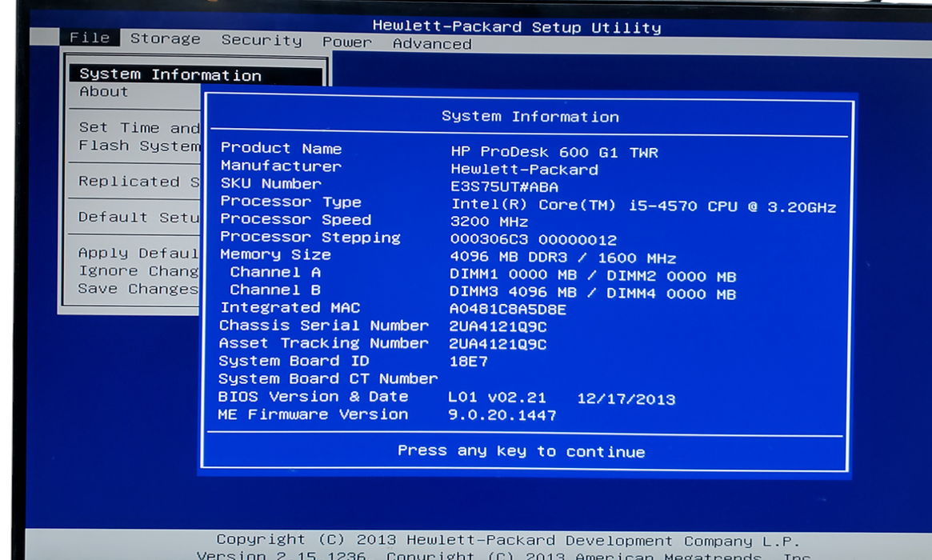Click the Hewlett-Packard copyright line
The image size is (932, 560).
click(x=508, y=540)
